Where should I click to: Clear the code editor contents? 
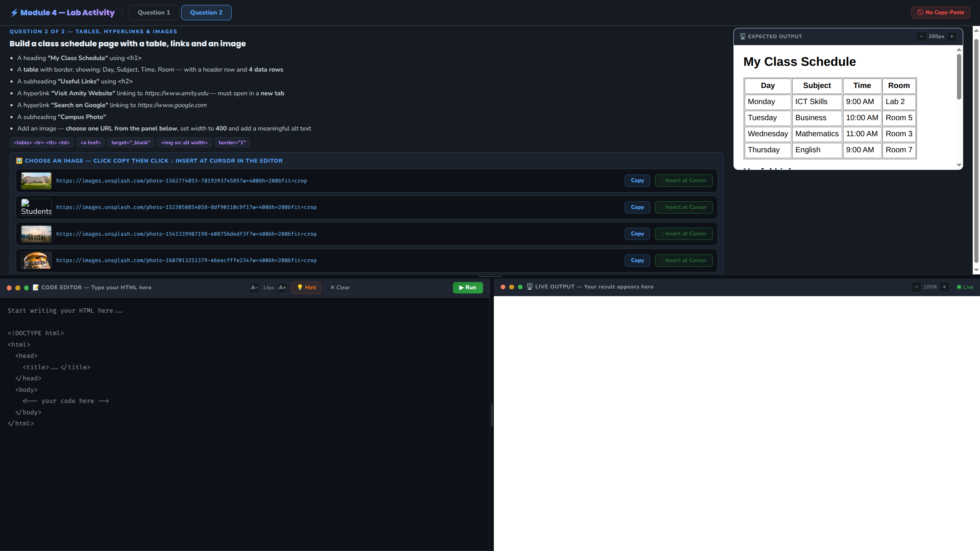pyautogui.click(x=340, y=287)
